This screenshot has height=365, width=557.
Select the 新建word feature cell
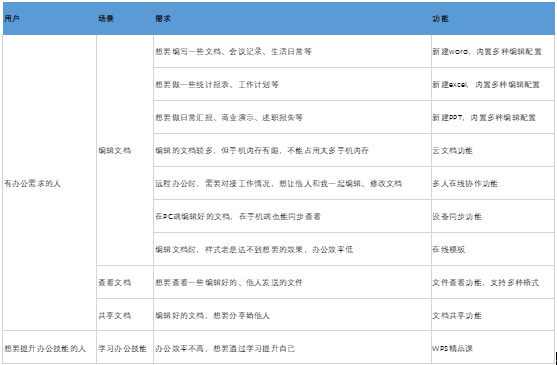[x=493, y=51]
